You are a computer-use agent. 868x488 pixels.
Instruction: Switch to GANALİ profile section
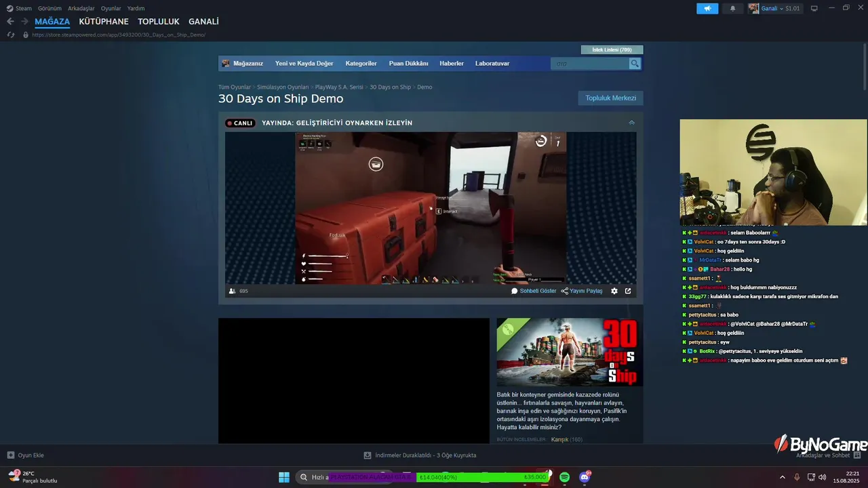click(x=203, y=22)
